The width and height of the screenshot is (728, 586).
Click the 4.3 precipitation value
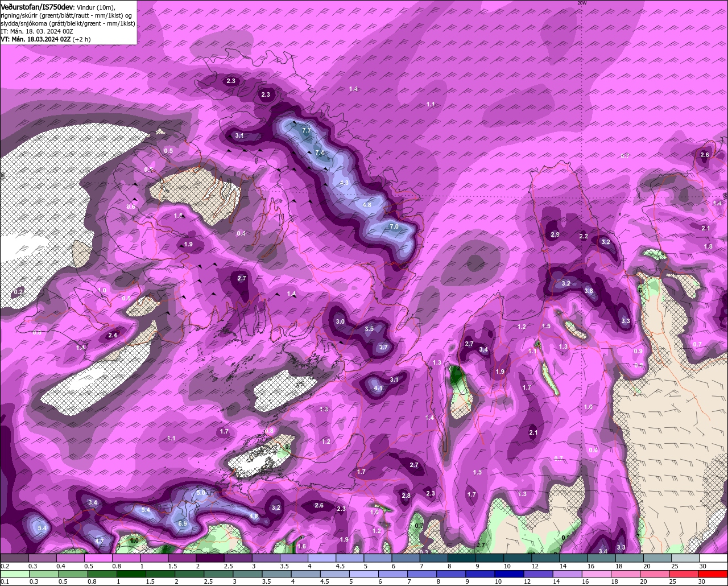344,183
